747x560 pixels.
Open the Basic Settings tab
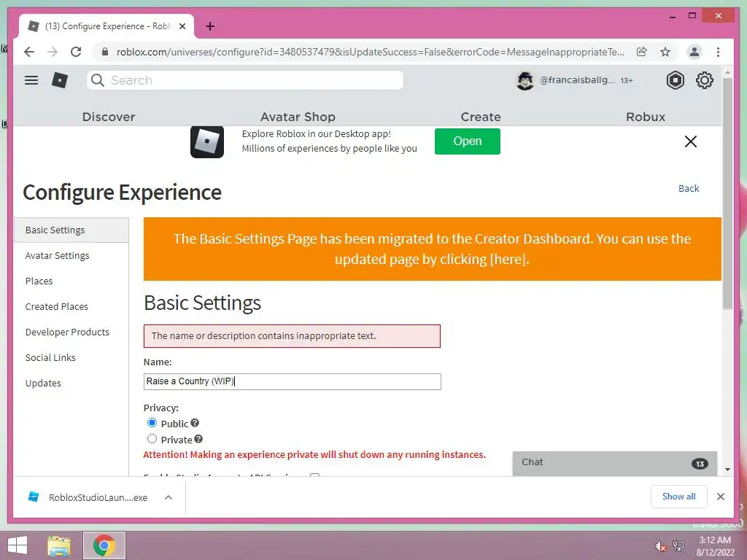click(71, 230)
